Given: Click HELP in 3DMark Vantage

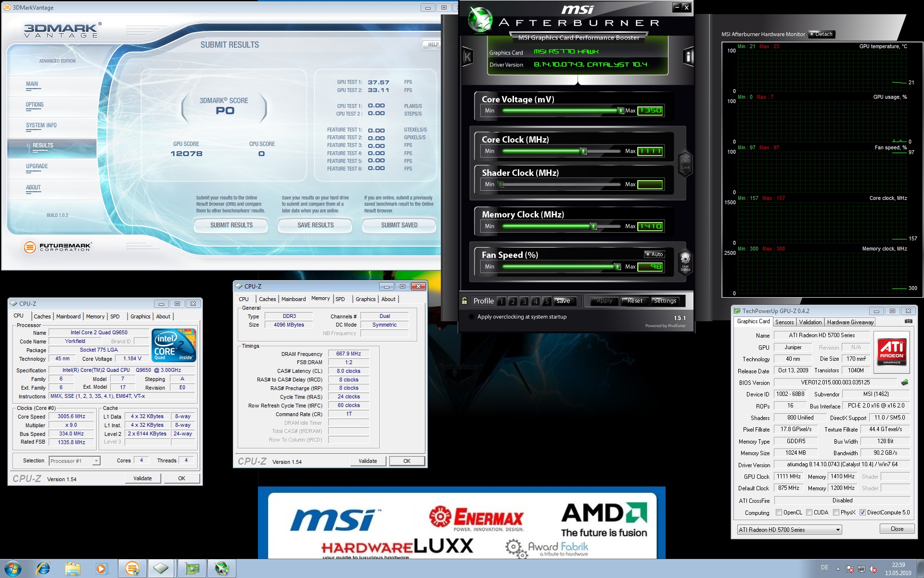Looking at the screenshot, I should click(433, 44).
